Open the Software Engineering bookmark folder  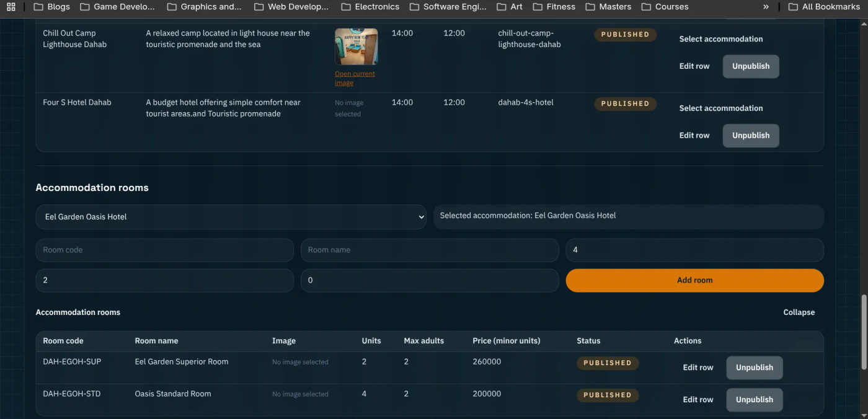point(448,7)
